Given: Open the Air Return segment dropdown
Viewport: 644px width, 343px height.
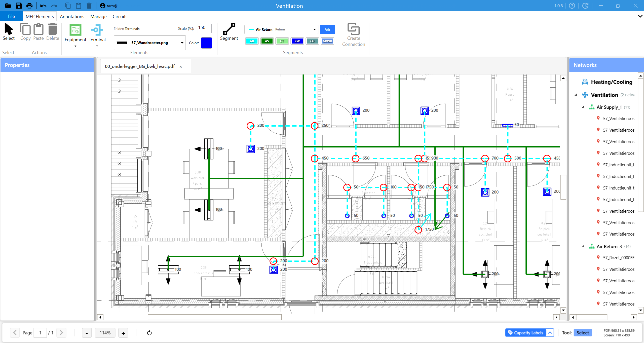Looking at the screenshot, I should tap(314, 29).
